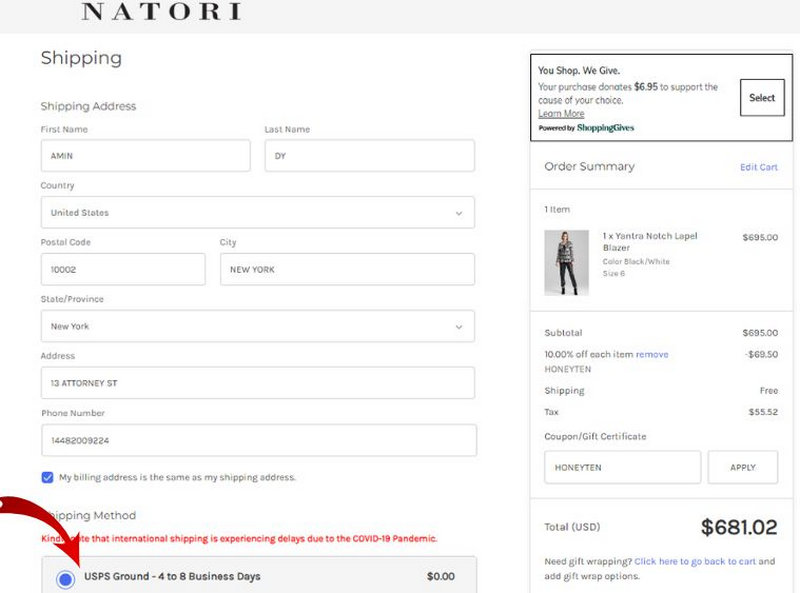The height and width of the screenshot is (593, 800).
Task: Focus the Last Name field
Action: (x=369, y=156)
